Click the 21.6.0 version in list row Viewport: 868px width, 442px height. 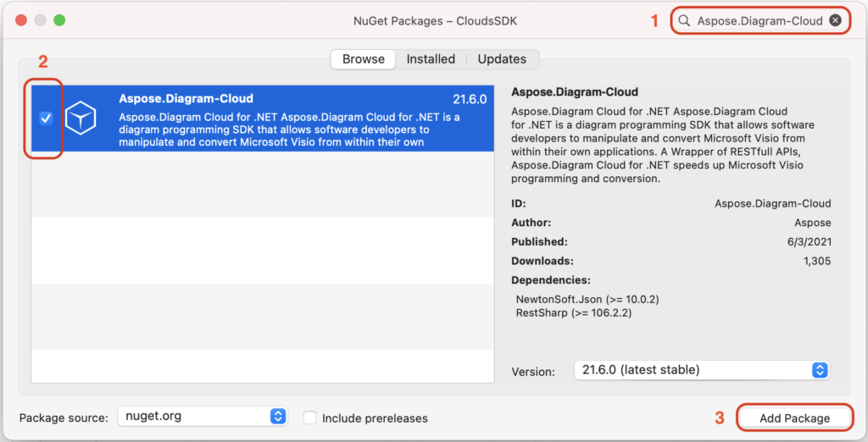(470, 100)
